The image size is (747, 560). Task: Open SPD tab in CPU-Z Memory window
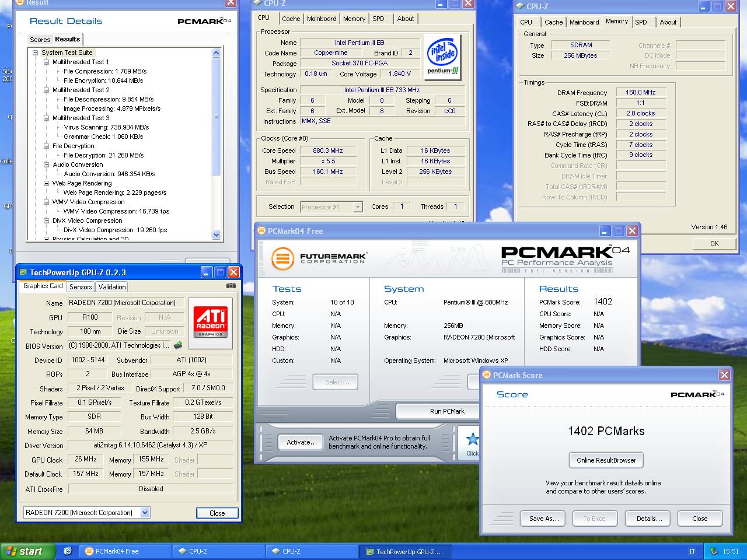pos(641,22)
